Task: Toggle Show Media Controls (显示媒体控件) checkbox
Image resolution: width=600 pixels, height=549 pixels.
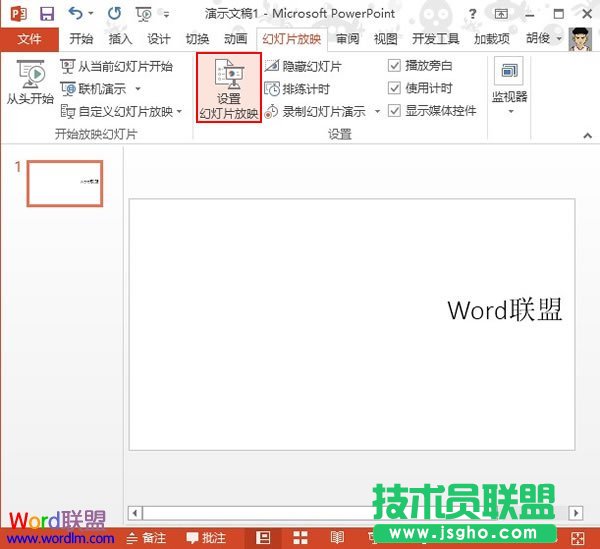Action: [395, 111]
